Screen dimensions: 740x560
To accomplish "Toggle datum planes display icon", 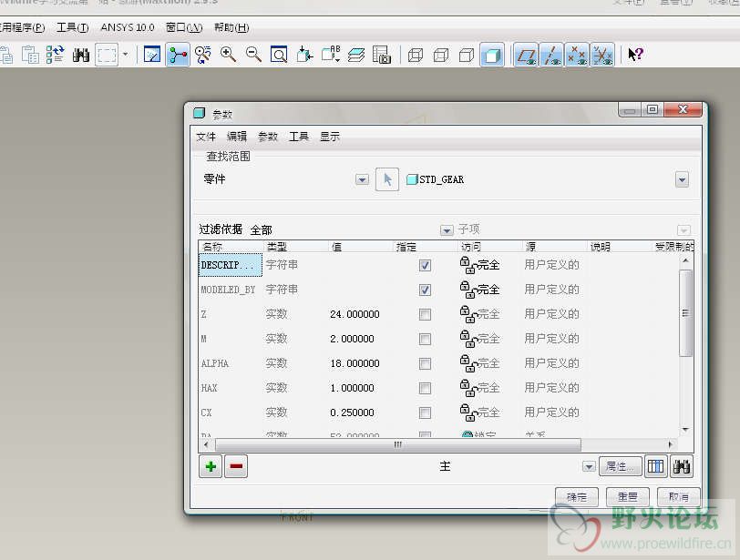I will [x=526, y=55].
